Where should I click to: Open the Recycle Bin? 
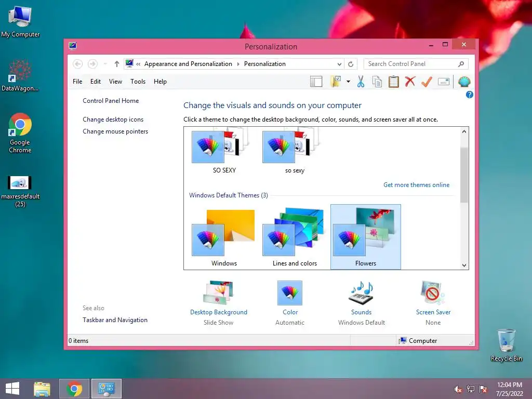click(506, 345)
